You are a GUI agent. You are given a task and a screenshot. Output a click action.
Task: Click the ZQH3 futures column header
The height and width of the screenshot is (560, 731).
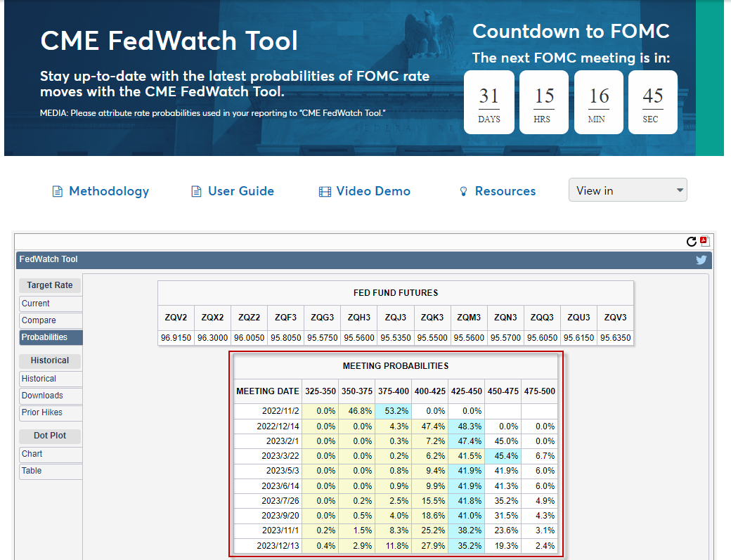pyautogui.click(x=359, y=318)
